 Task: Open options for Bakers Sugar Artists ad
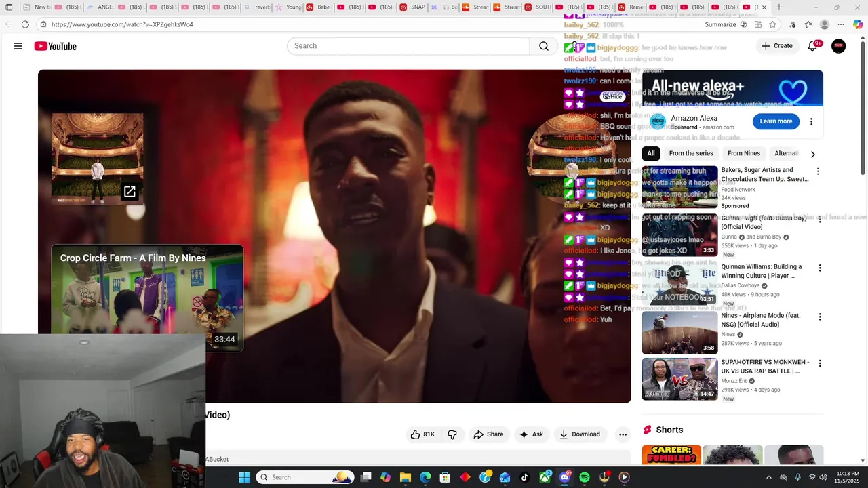click(x=818, y=171)
